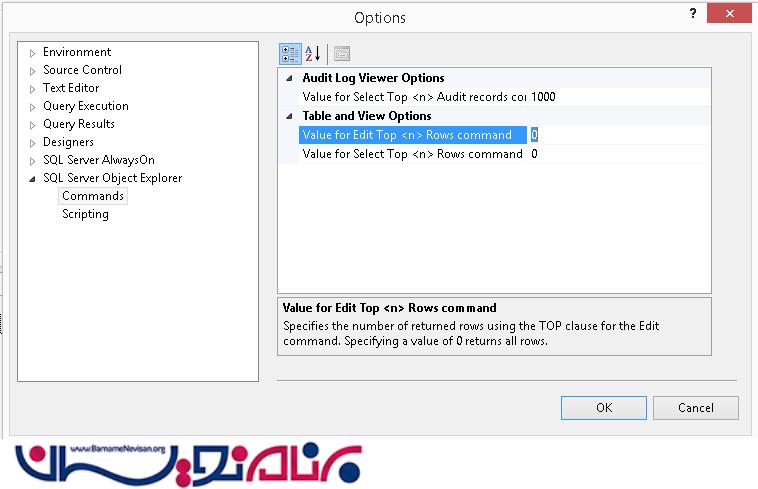This screenshot has width=758, height=489.
Task: Select the 'Value for Select Top <n> Rows command' row
Action: [413, 154]
